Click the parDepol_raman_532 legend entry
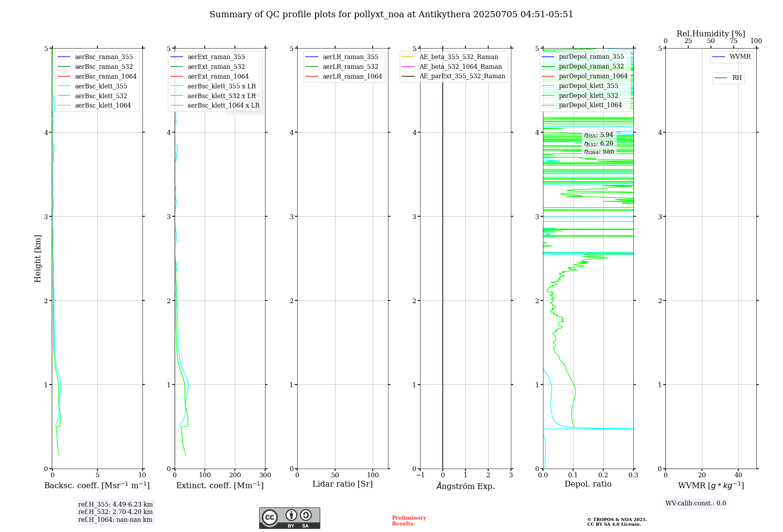 tap(583, 66)
